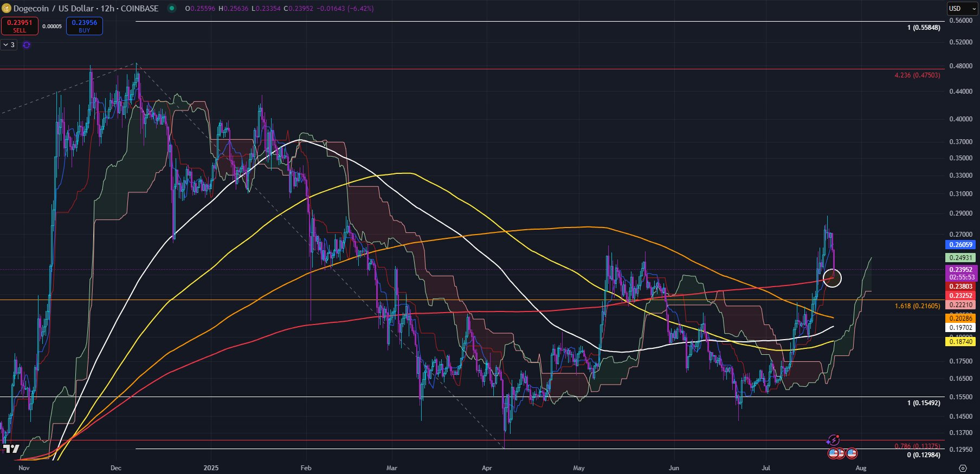The height and width of the screenshot is (474, 980).
Task: Select the Fib label 1.618 (0.21605)
Action: coord(917,306)
